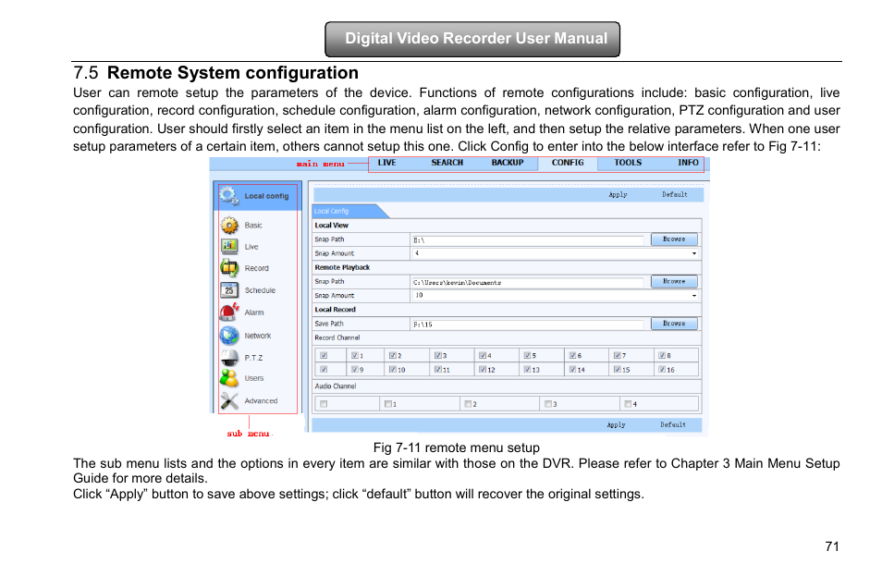882x588 pixels.
Task: Uncheck record channel 5
Action: pyautogui.click(x=527, y=355)
